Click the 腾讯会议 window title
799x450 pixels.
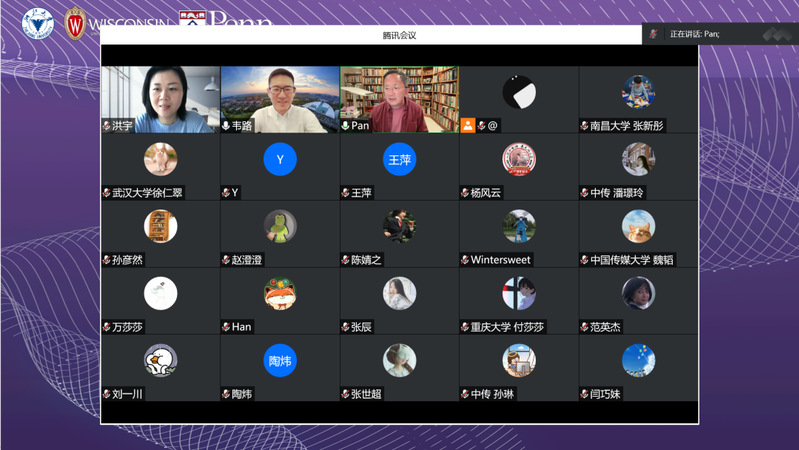[399, 35]
